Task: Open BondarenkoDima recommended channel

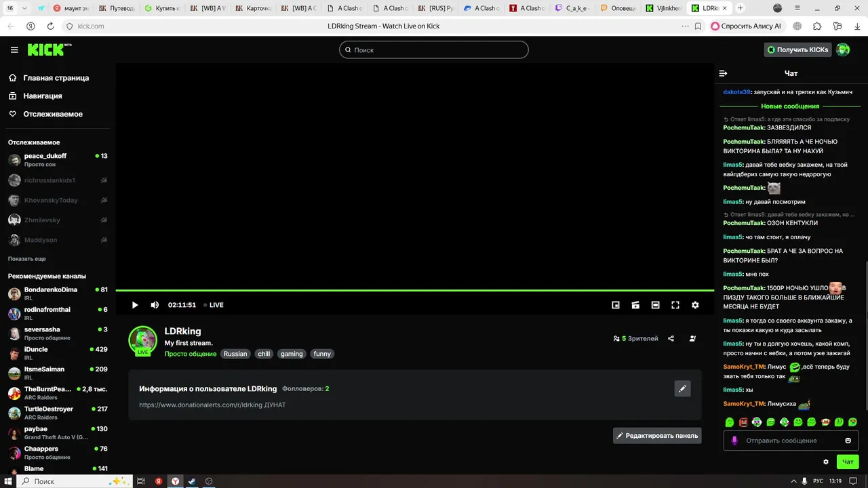Action: [58, 293]
